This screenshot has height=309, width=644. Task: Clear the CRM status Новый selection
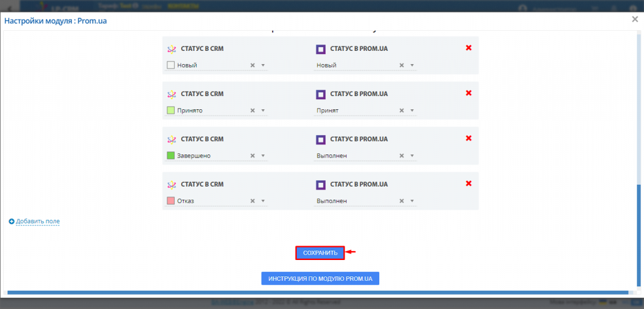253,65
